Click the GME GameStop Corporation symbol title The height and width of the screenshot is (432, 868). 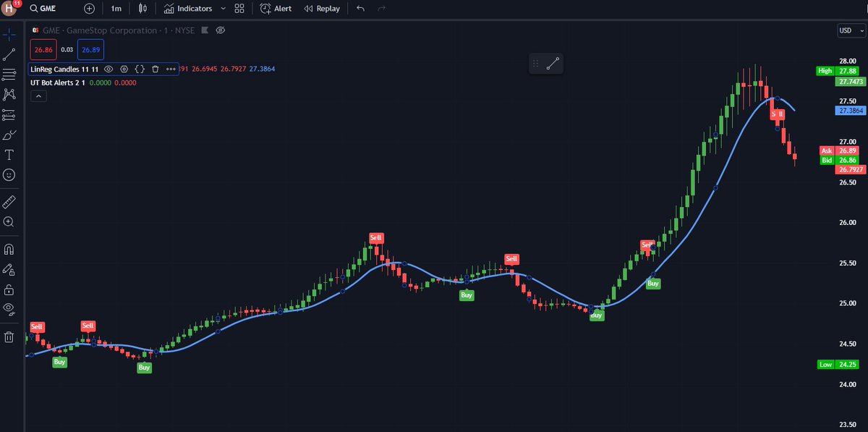pos(101,30)
